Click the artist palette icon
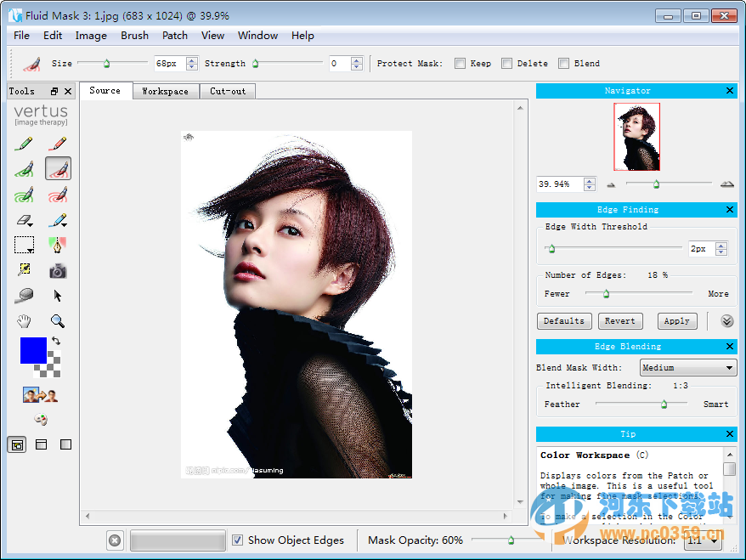 [41, 420]
